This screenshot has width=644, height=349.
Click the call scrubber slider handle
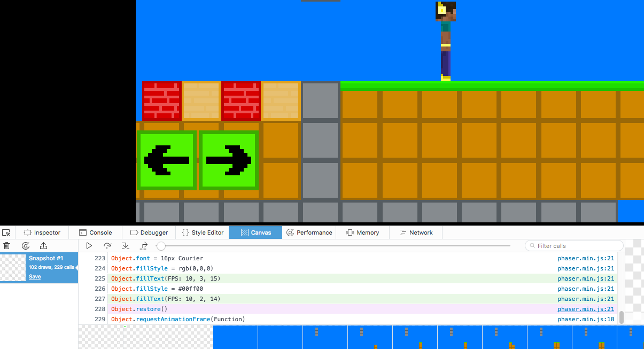coord(160,246)
